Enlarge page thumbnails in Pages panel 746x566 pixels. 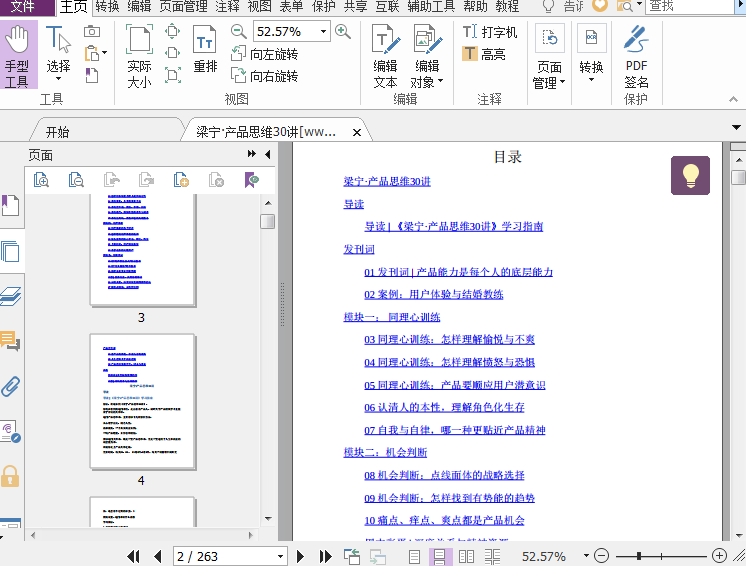point(41,180)
